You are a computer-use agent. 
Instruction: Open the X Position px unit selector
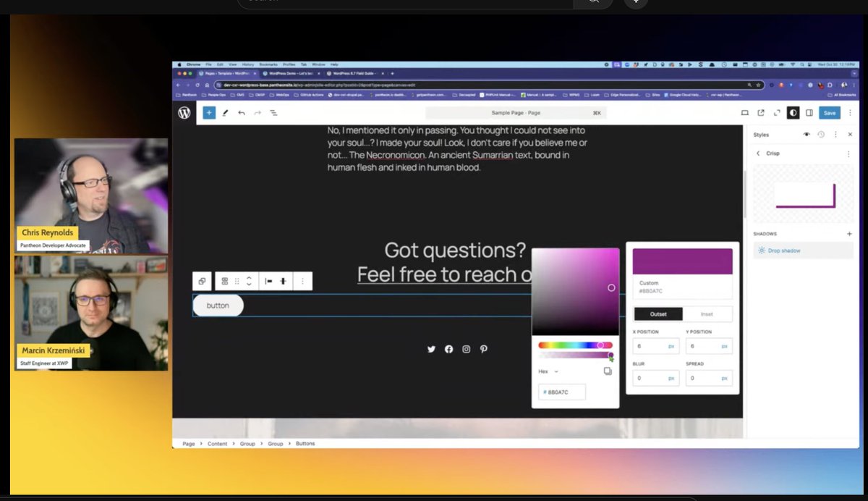click(x=671, y=347)
